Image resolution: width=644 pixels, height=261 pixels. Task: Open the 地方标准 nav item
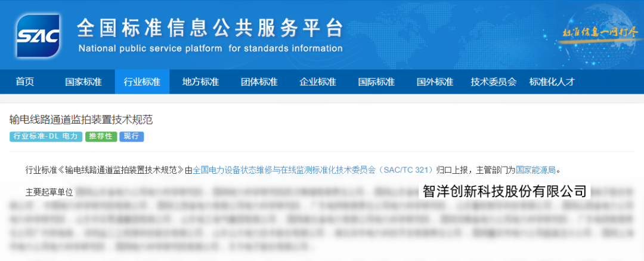[200, 81]
